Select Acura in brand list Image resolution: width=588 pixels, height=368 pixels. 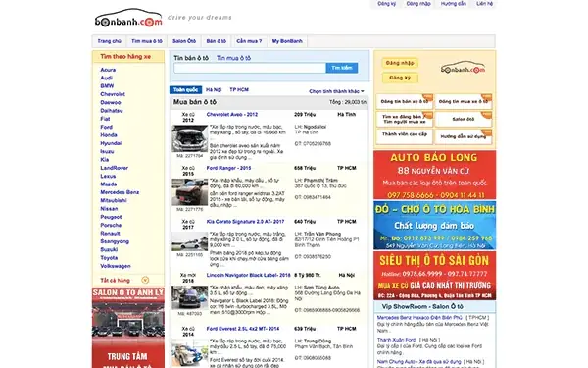(108, 70)
